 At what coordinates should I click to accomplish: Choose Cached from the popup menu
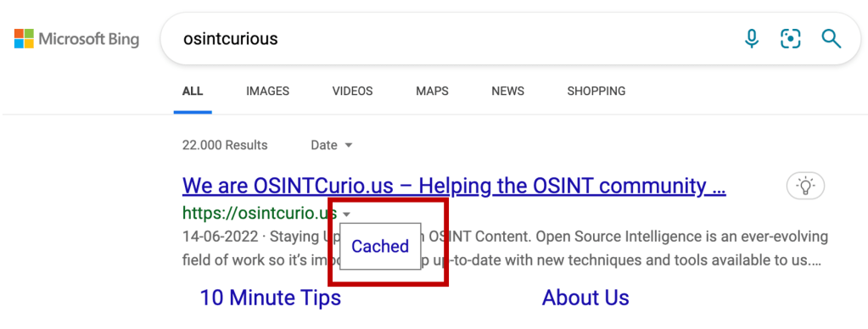[380, 246]
